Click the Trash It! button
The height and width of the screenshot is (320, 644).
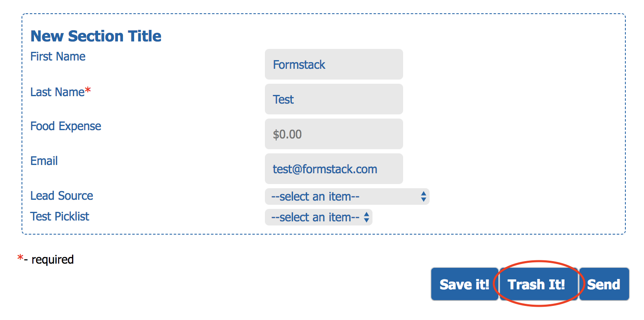coord(536,284)
